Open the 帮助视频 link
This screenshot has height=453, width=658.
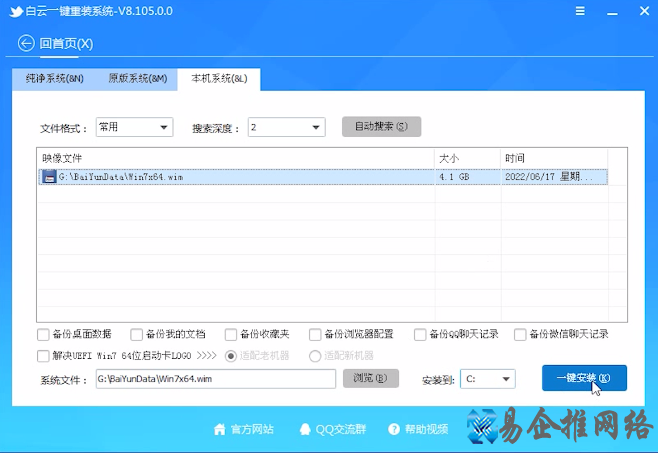coord(426,429)
